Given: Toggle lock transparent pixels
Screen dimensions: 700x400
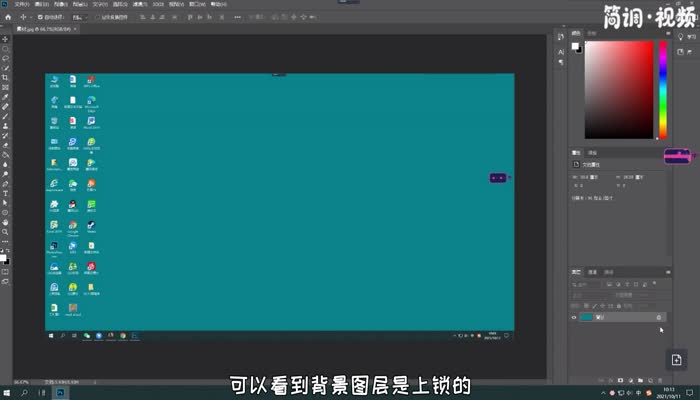Looking at the screenshot, I should (x=586, y=306).
